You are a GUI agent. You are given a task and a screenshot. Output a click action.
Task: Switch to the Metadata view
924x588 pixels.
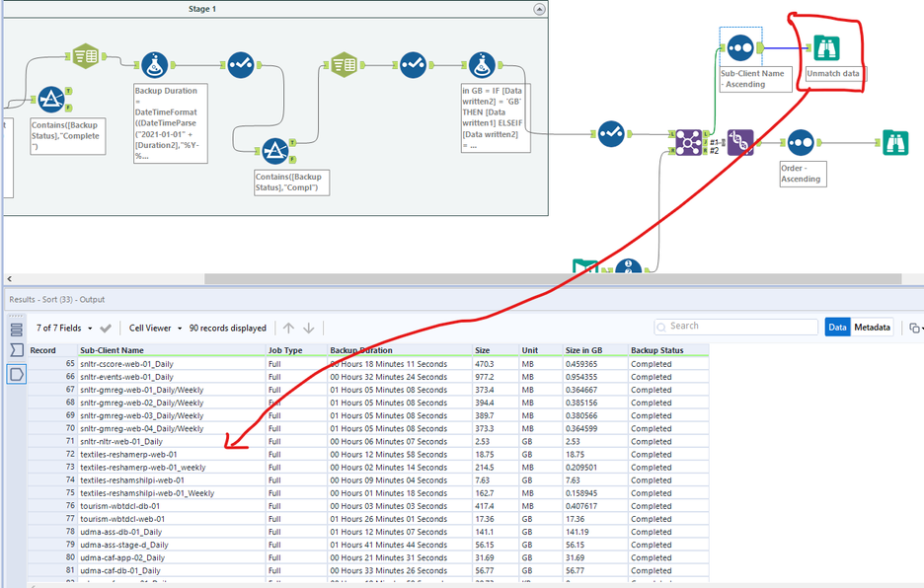pyautogui.click(x=872, y=327)
